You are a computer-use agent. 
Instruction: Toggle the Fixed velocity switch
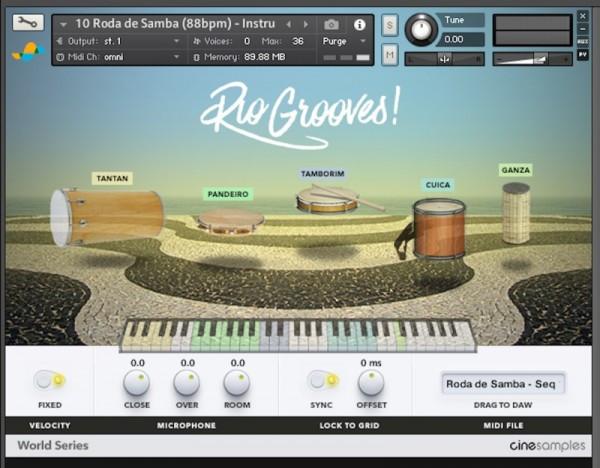pos(50,380)
